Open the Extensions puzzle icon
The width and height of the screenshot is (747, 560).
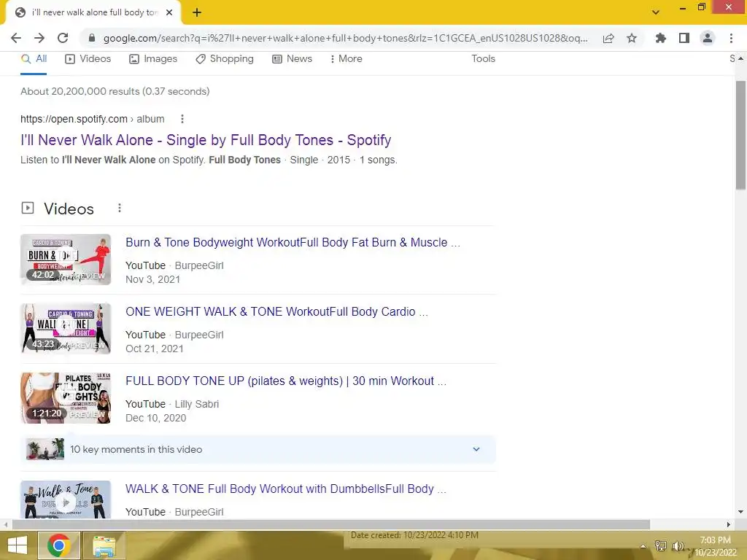[x=661, y=38]
